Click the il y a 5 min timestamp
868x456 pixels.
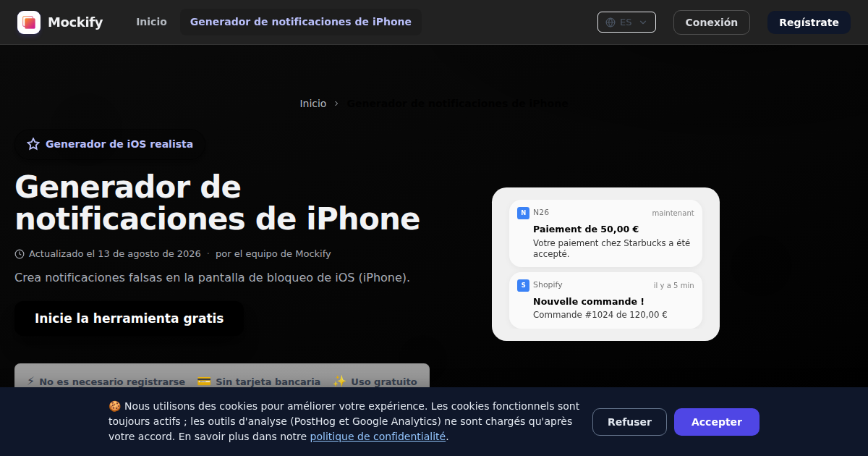(x=673, y=285)
